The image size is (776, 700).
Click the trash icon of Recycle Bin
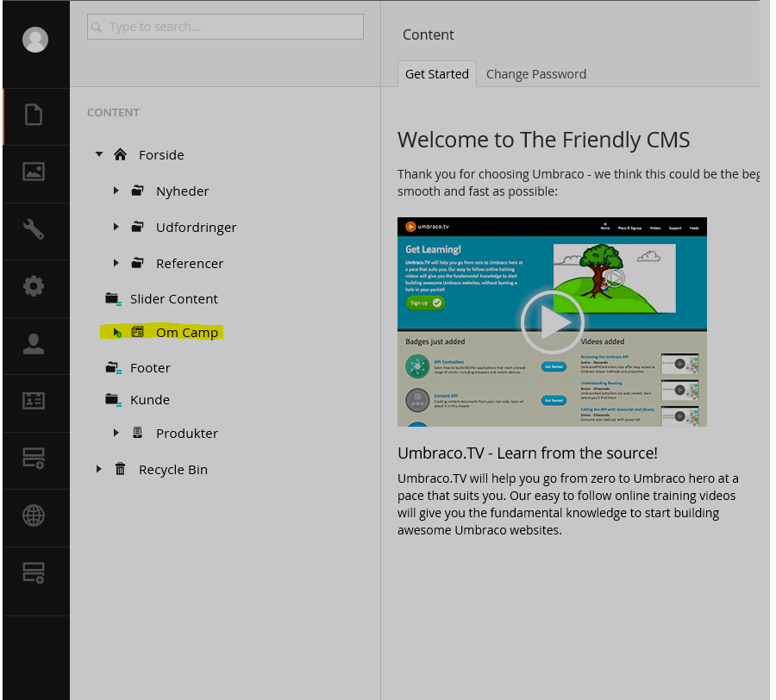120,469
